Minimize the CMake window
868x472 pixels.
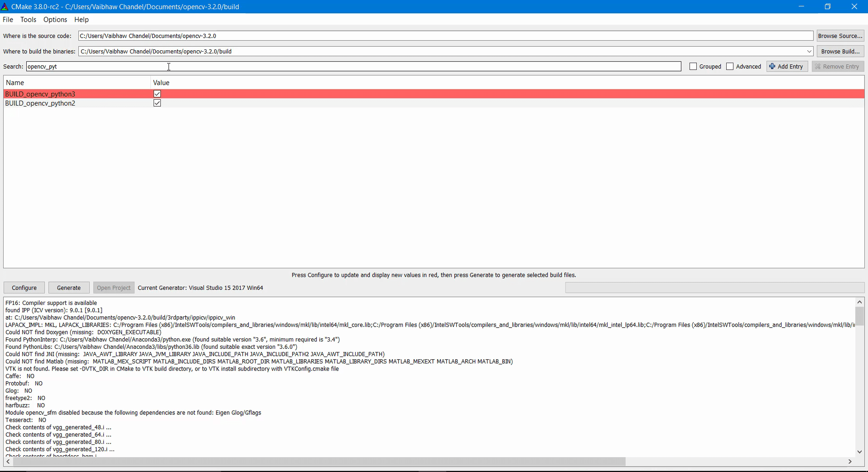pos(801,6)
